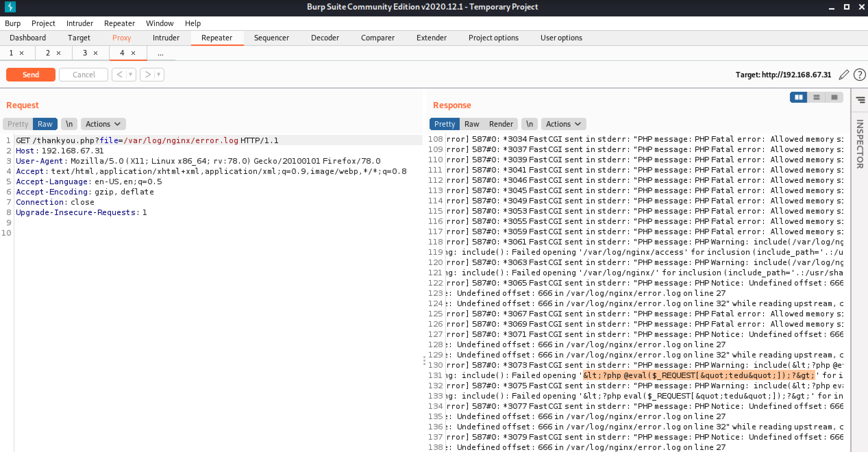Switch to combined tabbed layout icon
The width and height of the screenshot is (868, 452).
pyautogui.click(x=834, y=98)
